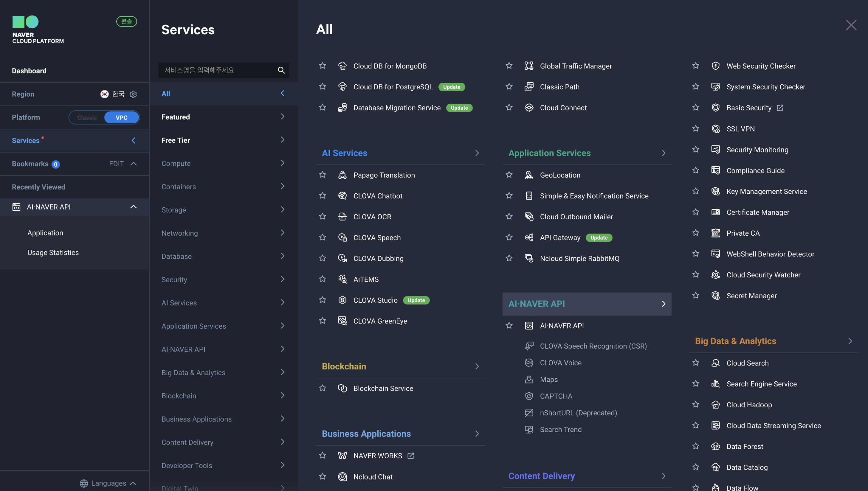
Task: Open region settings gear icon
Action: coord(133,94)
